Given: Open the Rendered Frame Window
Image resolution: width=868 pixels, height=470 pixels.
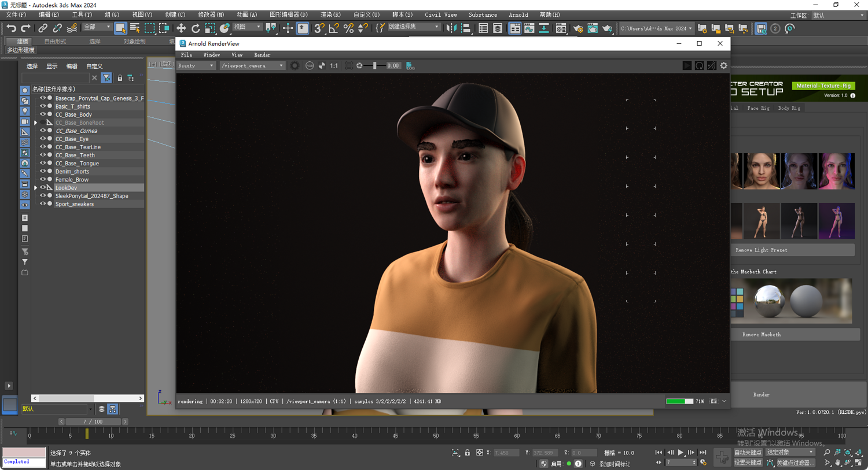Looking at the screenshot, I should pos(593,28).
